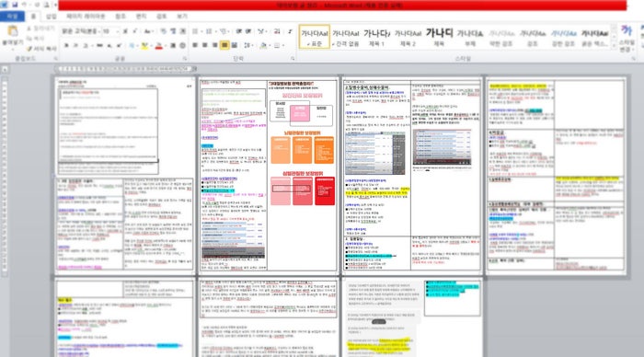Image resolution: width=644 pixels, height=357 pixels.
Task: Click the red font color button
Action: (x=159, y=46)
